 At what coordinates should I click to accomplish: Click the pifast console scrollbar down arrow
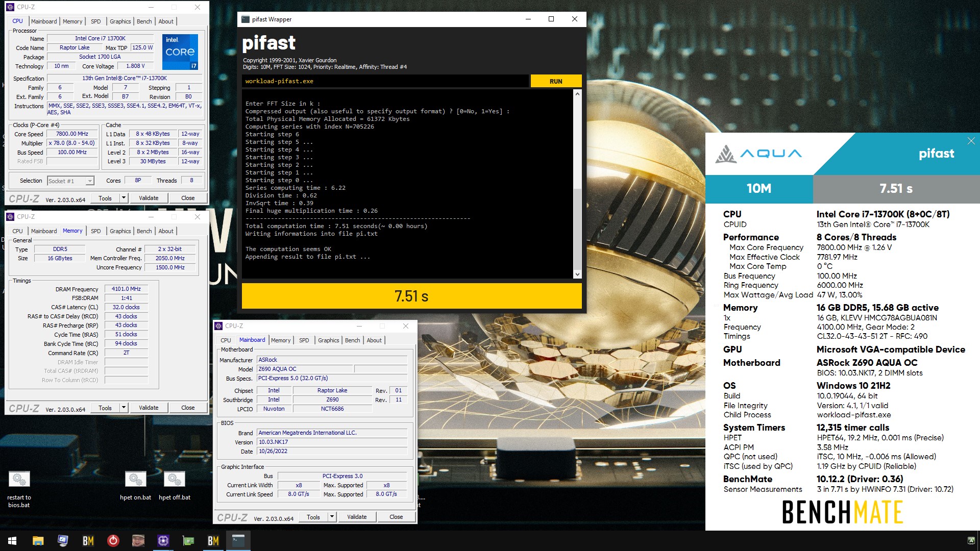tap(577, 274)
